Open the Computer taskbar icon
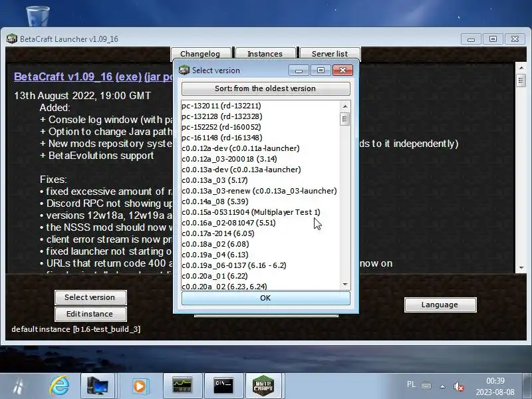The width and height of the screenshot is (532, 399). click(x=98, y=386)
